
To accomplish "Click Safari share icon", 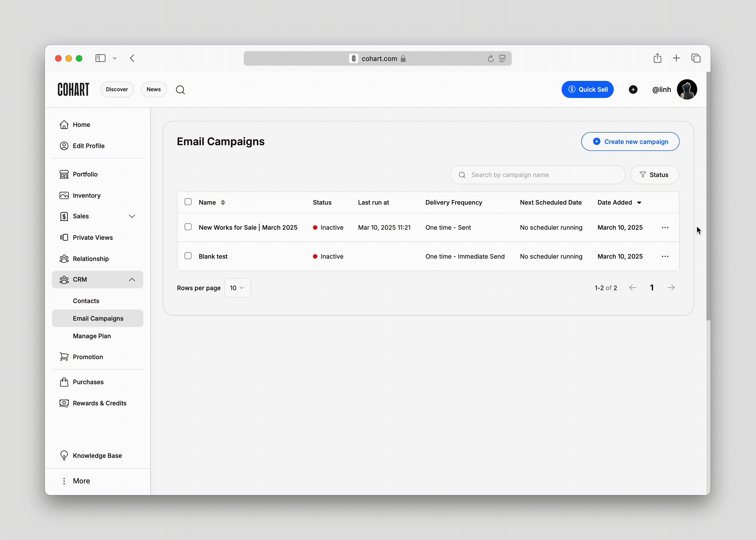I will click(x=657, y=59).
